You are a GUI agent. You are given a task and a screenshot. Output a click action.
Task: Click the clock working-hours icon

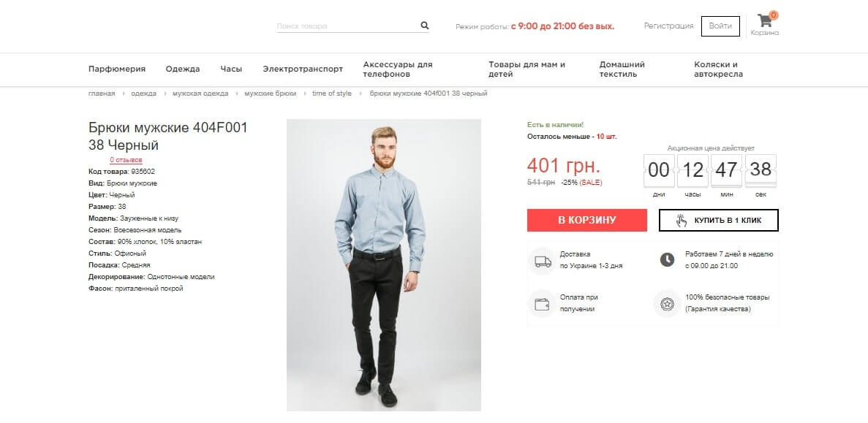click(667, 259)
